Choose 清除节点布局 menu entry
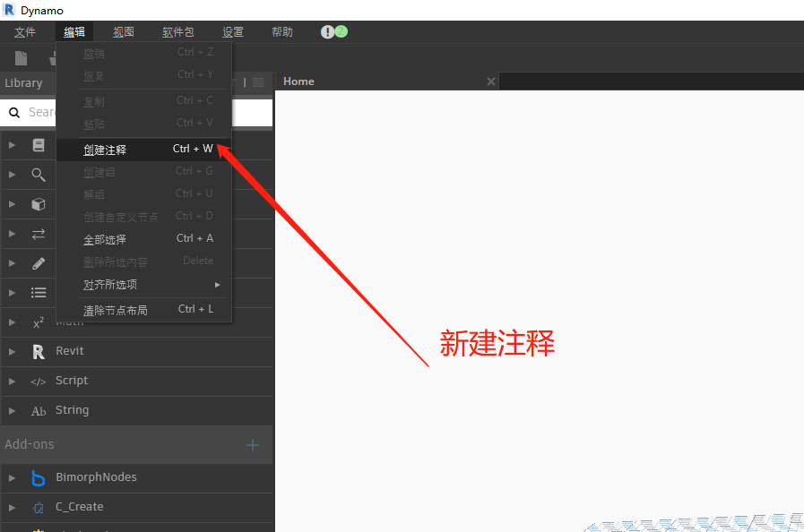The height and width of the screenshot is (532, 804). click(x=143, y=310)
